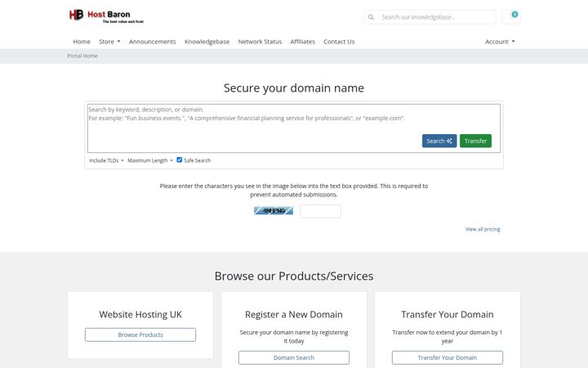View Network Status page
Image resolution: width=588 pixels, height=368 pixels.
(x=260, y=42)
